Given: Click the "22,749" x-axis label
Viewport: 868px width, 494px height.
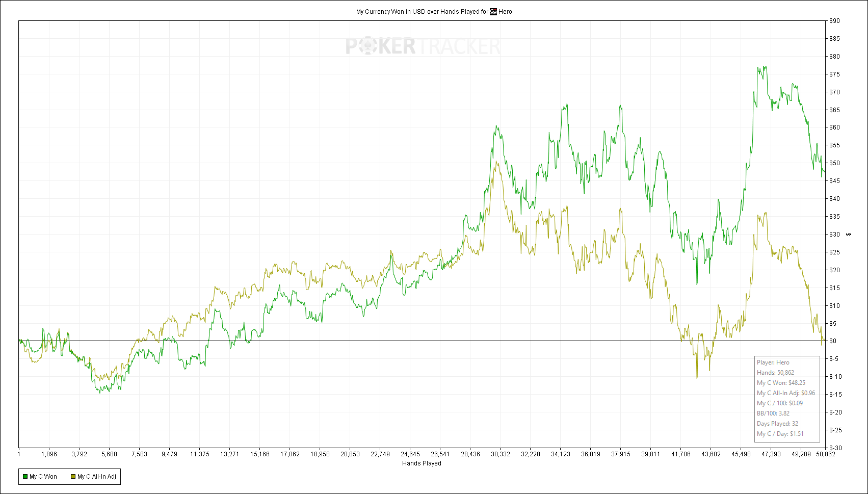Looking at the screenshot, I should pos(380,454).
